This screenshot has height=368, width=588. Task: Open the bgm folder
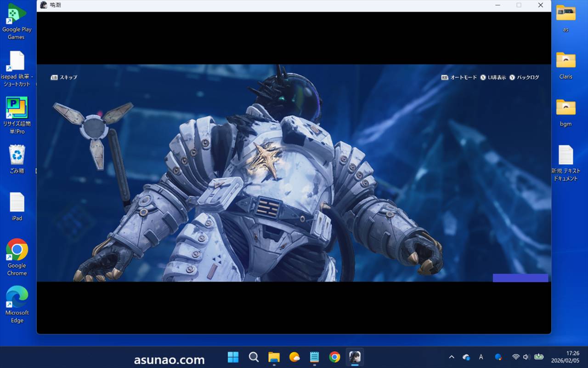click(565, 112)
